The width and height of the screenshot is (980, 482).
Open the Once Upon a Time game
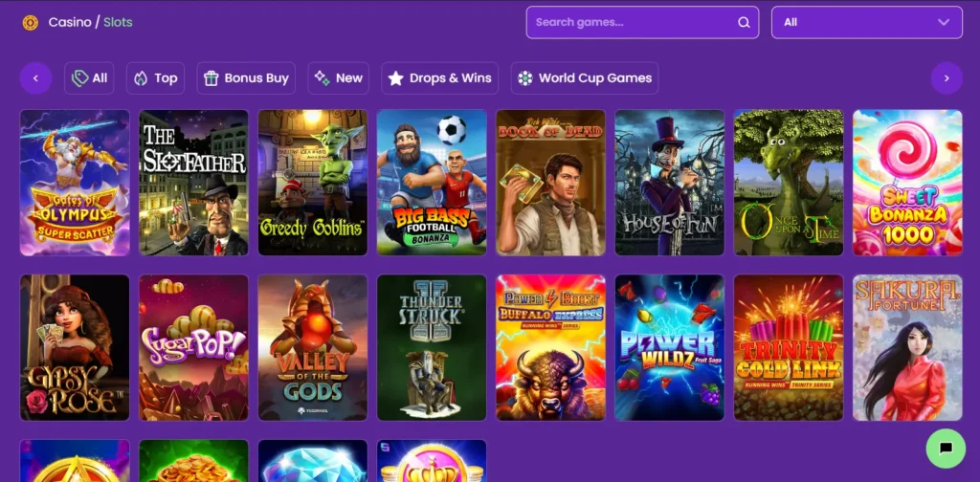tap(789, 183)
